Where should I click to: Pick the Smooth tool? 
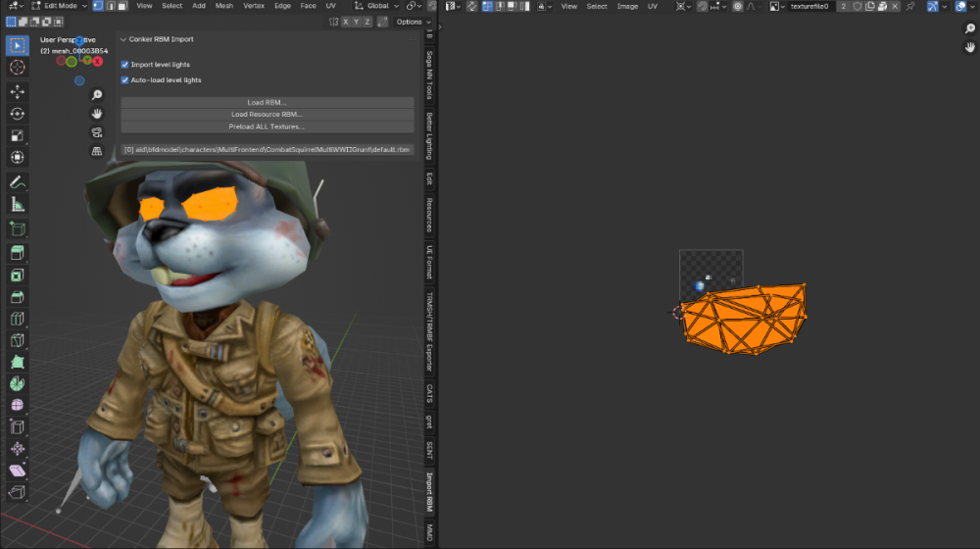click(x=17, y=405)
